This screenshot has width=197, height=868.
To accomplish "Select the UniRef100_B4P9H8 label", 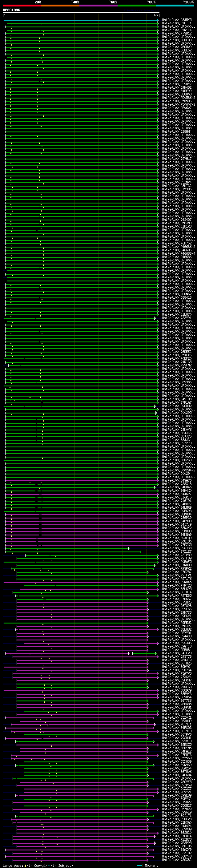I will click(177, 521).
